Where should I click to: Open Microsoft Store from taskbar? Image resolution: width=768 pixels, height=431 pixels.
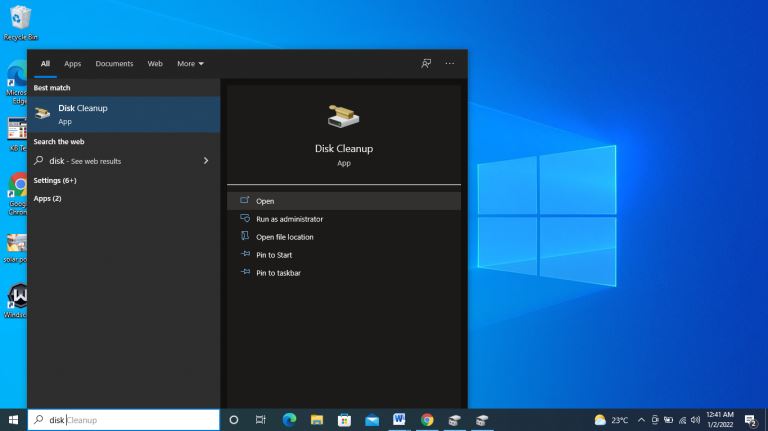(344, 420)
